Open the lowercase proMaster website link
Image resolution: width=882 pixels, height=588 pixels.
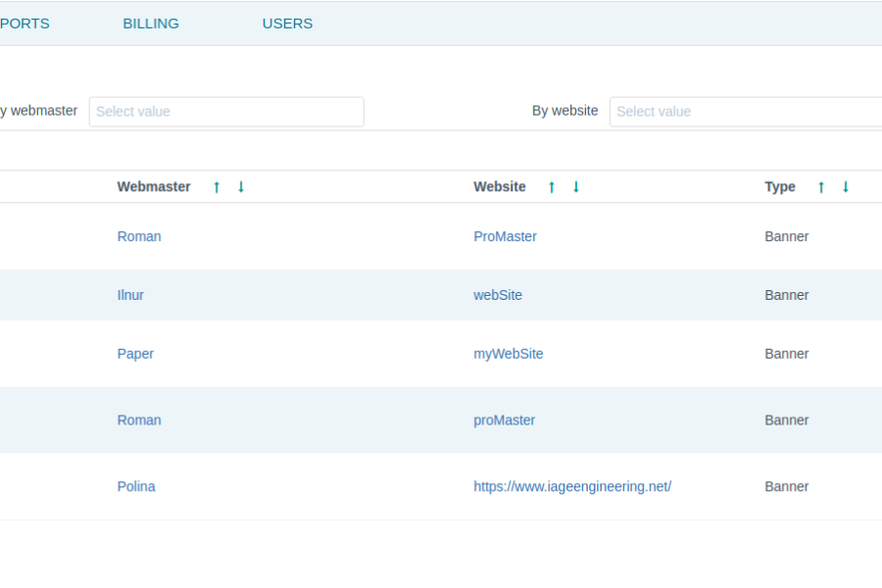click(x=505, y=420)
